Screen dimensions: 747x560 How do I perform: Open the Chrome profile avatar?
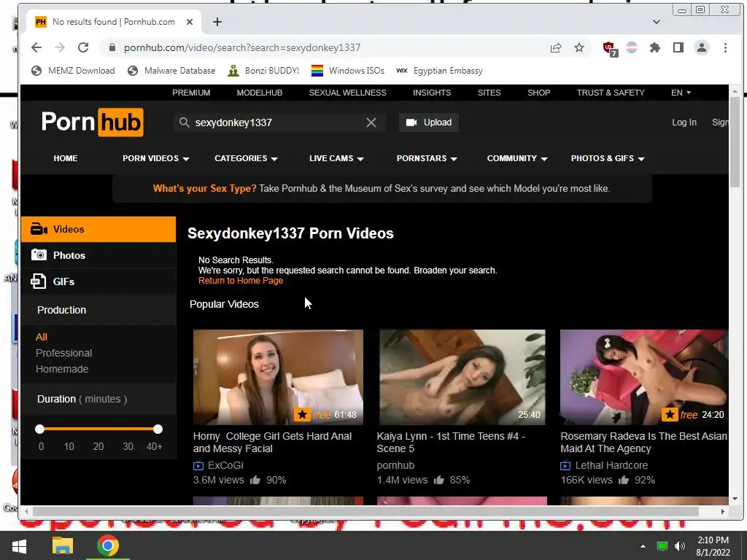[702, 47]
